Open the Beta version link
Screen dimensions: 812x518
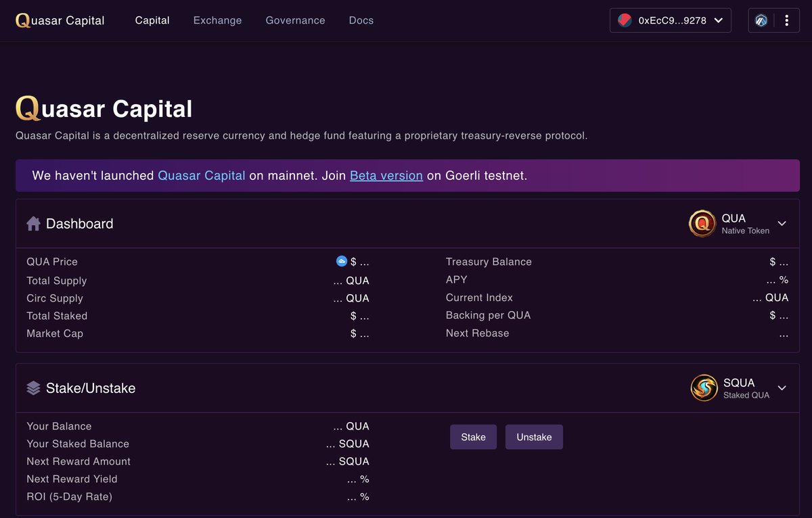pyautogui.click(x=386, y=176)
